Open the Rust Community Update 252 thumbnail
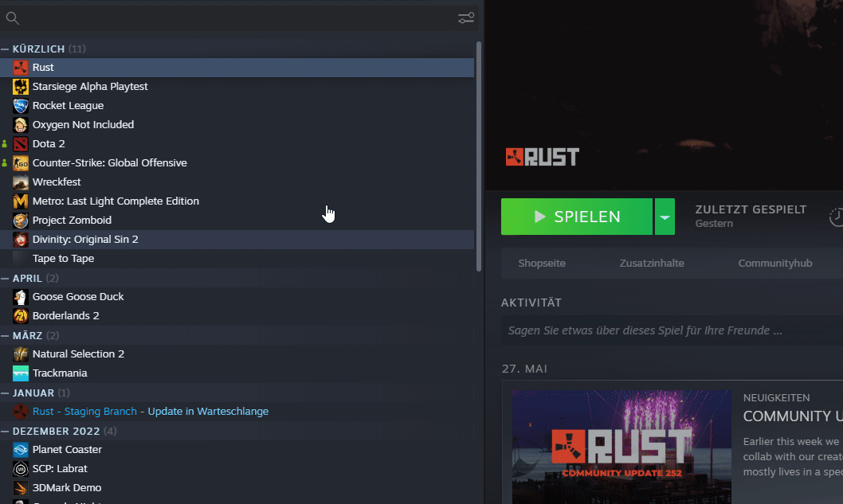The height and width of the screenshot is (504, 843). tap(621, 447)
